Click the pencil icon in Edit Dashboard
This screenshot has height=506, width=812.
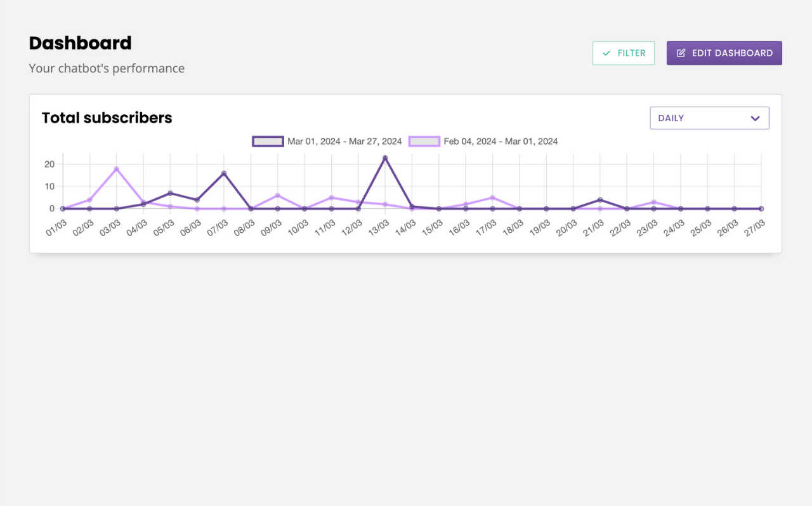tap(681, 53)
